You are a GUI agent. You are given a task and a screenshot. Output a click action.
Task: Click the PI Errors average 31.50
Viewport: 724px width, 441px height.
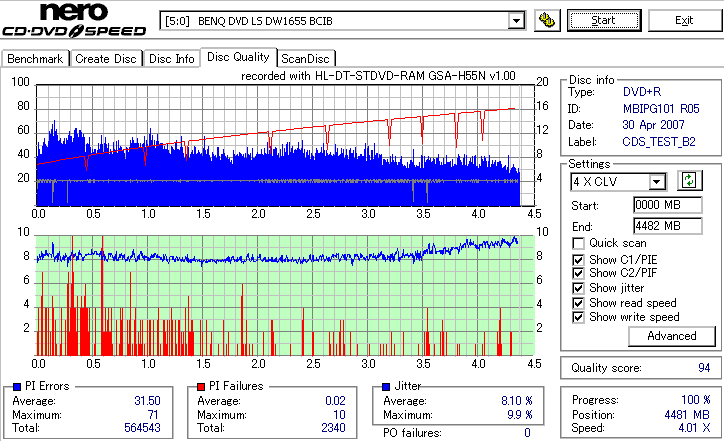(x=147, y=401)
